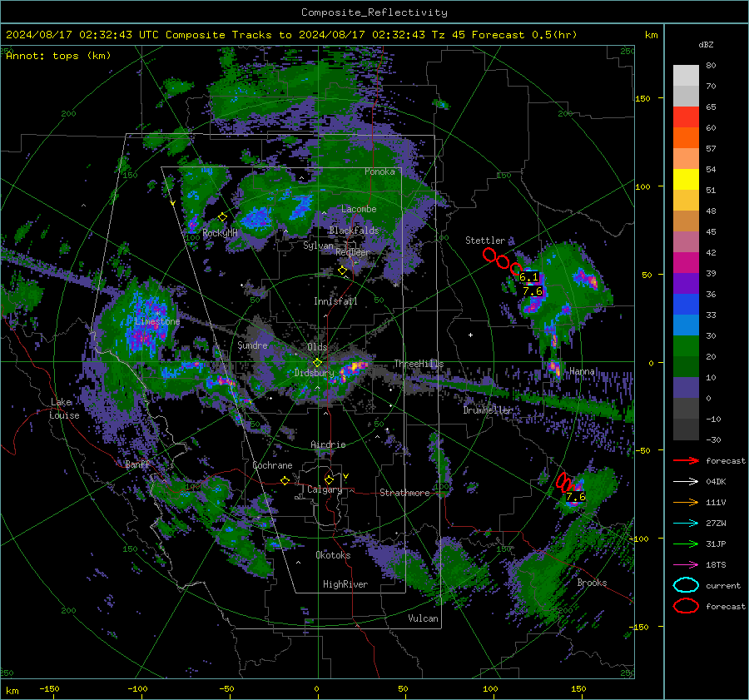Select the magenta 39-42 dBZ color swatch

pyautogui.click(x=686, y=263)
